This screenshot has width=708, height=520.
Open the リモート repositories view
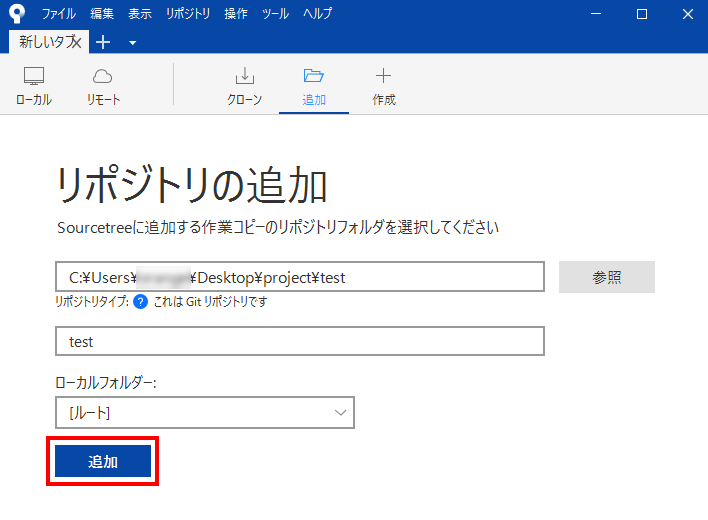[x=103, y=86]
